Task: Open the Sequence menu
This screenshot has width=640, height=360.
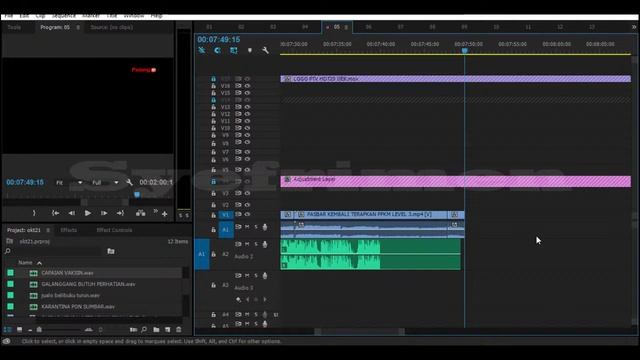Action: (64, 16)
